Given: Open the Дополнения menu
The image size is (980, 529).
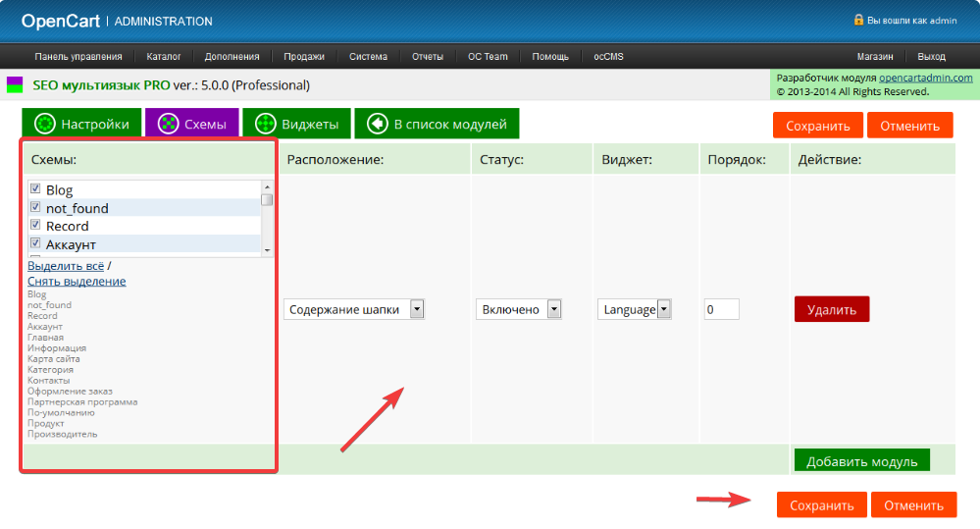Looking at the screenshot, I should [x=232, y=56].
